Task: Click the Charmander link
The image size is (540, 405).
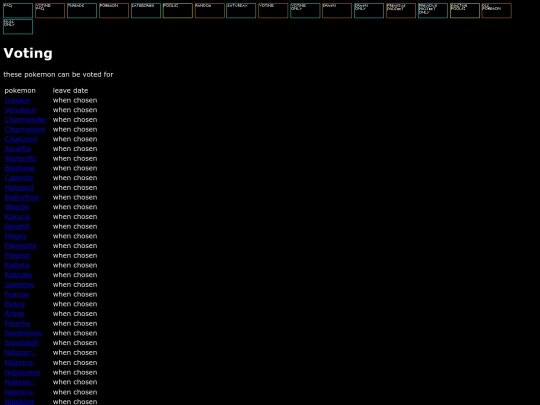Action: point(25,120)
